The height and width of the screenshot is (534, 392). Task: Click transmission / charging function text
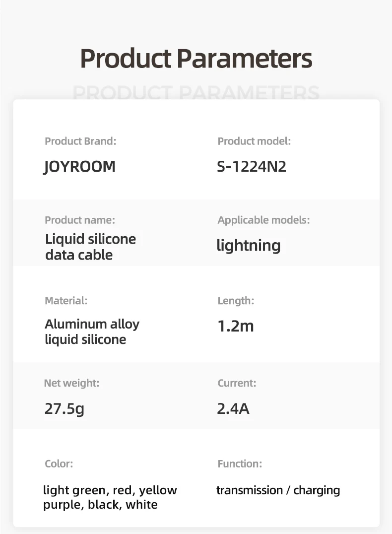(x=278, y=490)
